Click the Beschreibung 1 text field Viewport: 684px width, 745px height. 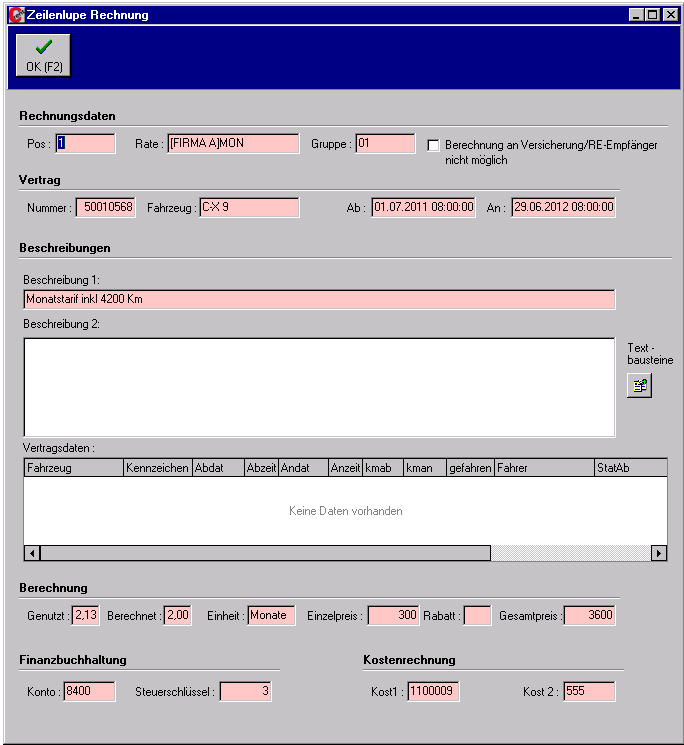(319, 299)
